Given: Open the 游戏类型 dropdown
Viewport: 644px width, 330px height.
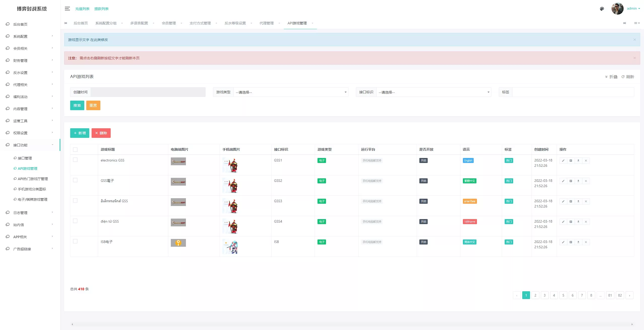Looking at the screenshot, I should click(x=291, y=92).
